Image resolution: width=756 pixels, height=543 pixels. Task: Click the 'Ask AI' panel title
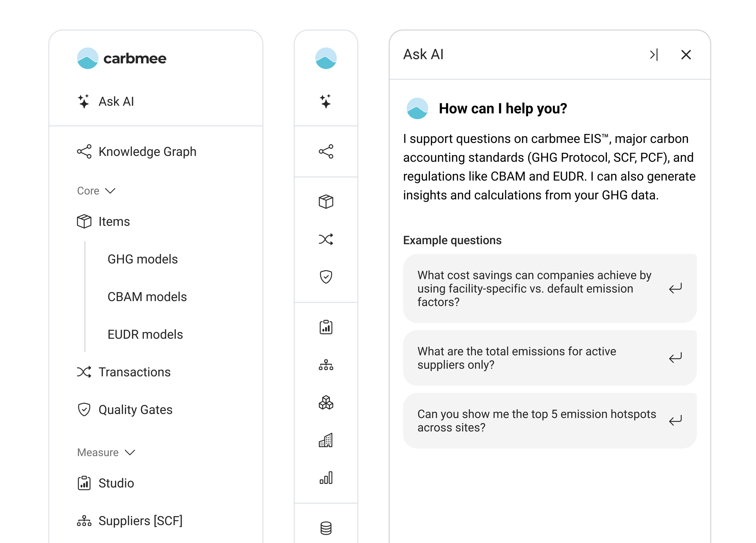click(x=423, y=54)
